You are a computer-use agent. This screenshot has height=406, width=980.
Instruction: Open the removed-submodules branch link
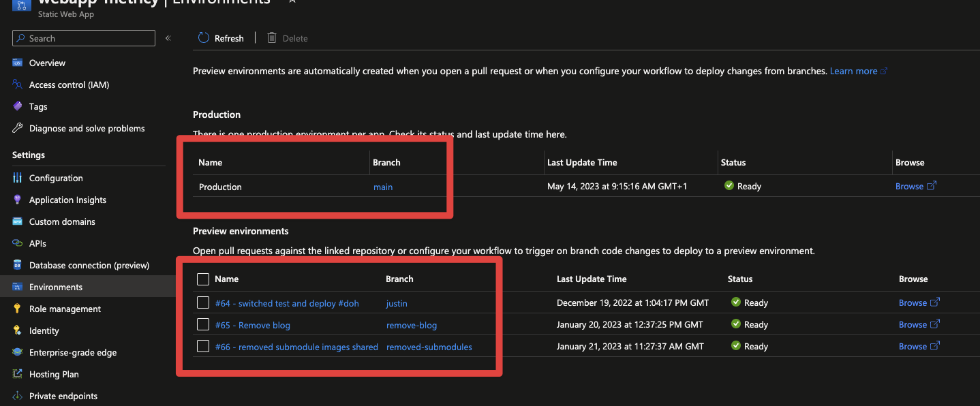pyautogui.click(x=429, y=347)
